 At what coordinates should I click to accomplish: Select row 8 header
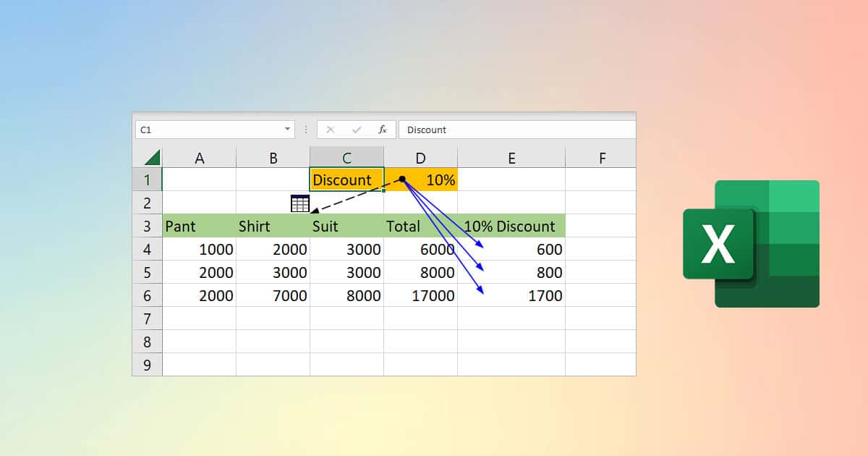coord(148,342)
